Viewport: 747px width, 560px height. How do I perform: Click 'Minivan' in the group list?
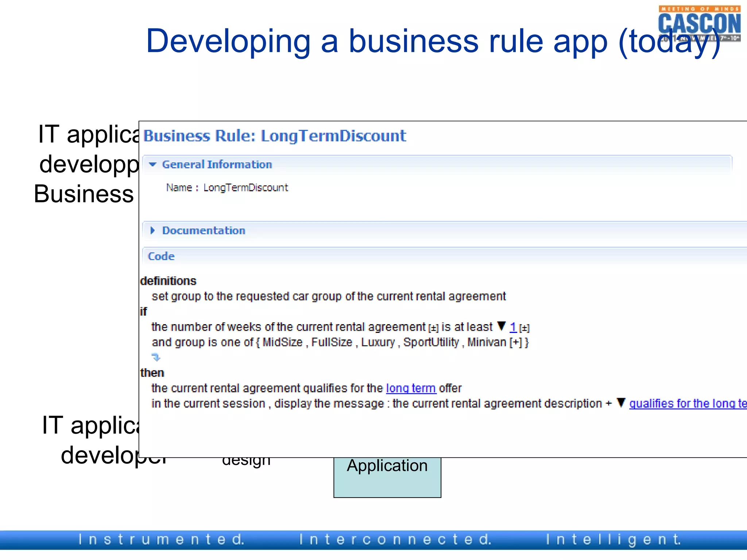point(487,342)
